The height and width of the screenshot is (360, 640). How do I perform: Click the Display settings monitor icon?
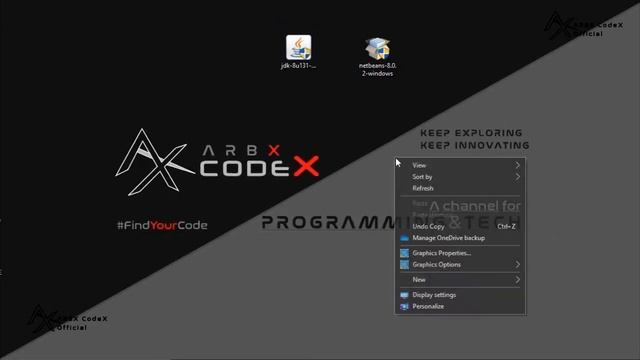404,295
